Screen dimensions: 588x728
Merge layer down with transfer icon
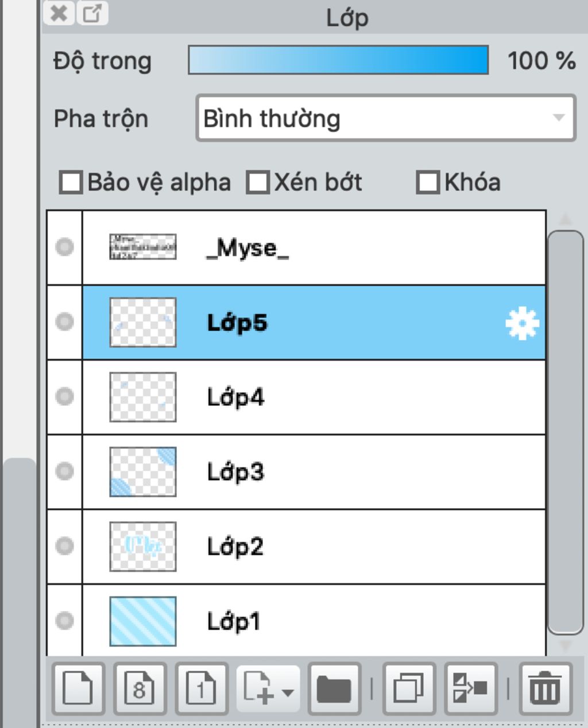pos(471,688)
